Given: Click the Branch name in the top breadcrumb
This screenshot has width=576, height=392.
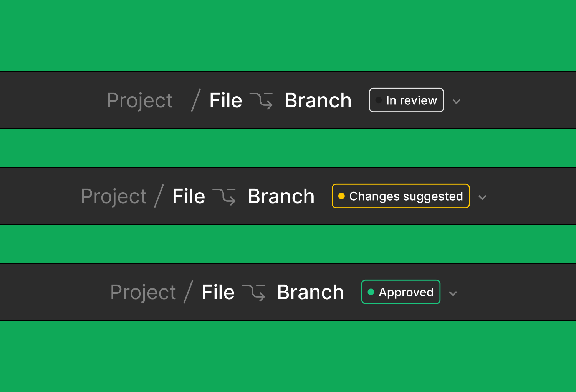Looking at the screenshot, I should [x=318, y=100].
